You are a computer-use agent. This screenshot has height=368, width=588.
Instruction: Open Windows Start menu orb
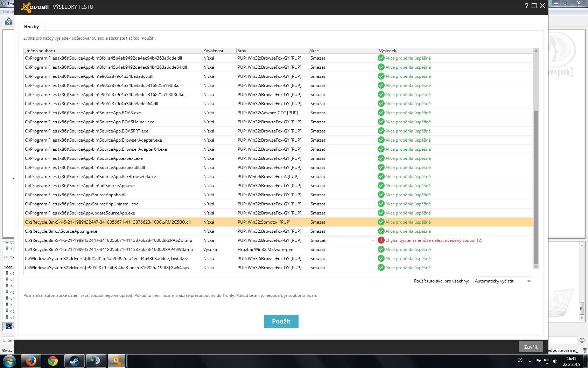[9, 361]
